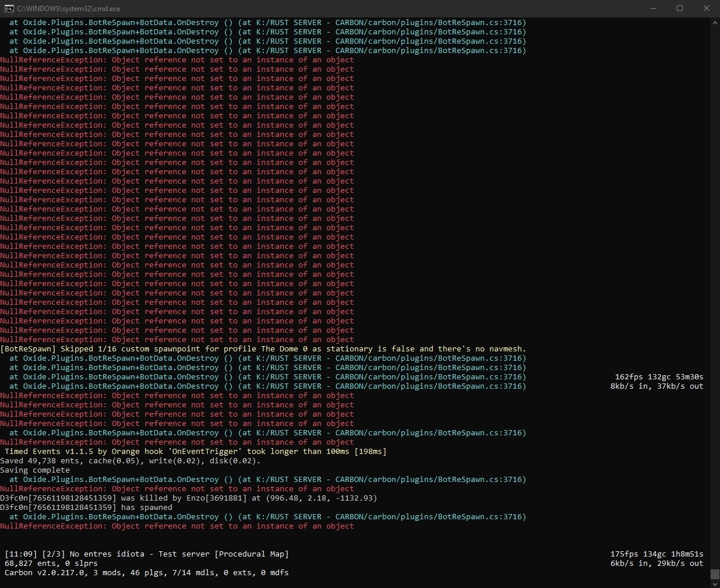This screenshot has height=588, width=720.
Task: Click the yellow BotReSpawn skipped spawnpoint warning
Action: click(263, 349)
